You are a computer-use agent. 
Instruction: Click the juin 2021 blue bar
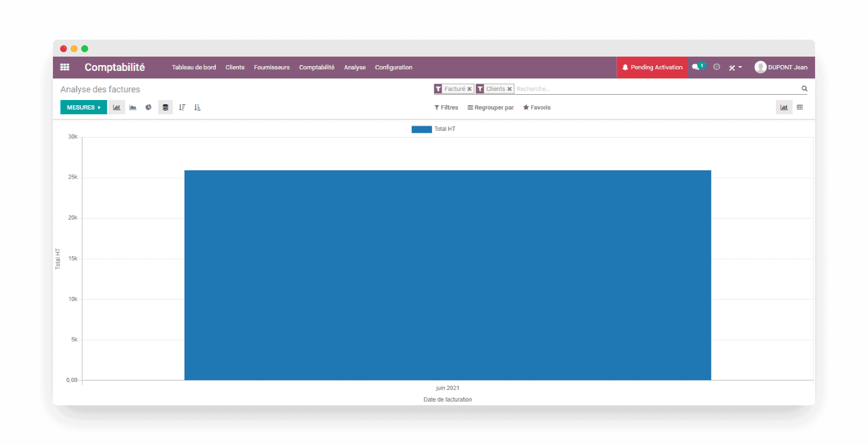[448, 275]
